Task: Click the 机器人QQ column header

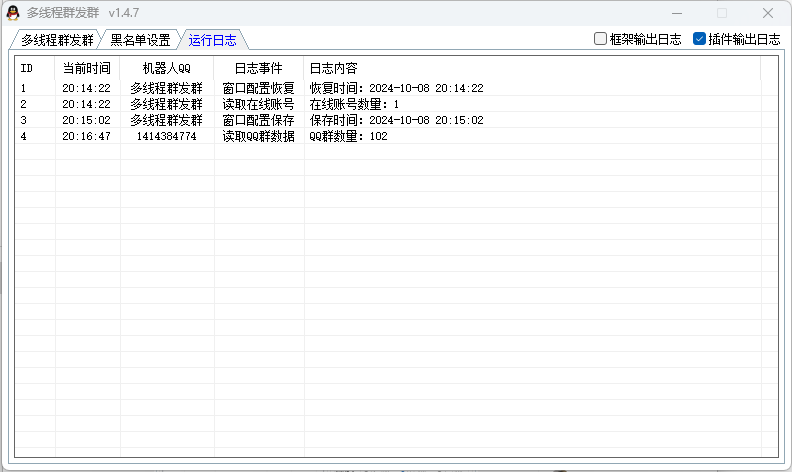Action: pos(166,68)
